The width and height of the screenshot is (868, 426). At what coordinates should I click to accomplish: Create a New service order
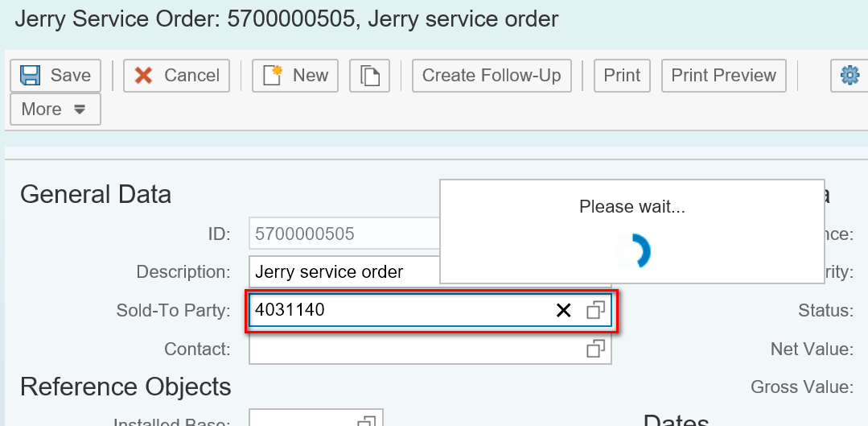pyautogui.click(x=295, y=76)
